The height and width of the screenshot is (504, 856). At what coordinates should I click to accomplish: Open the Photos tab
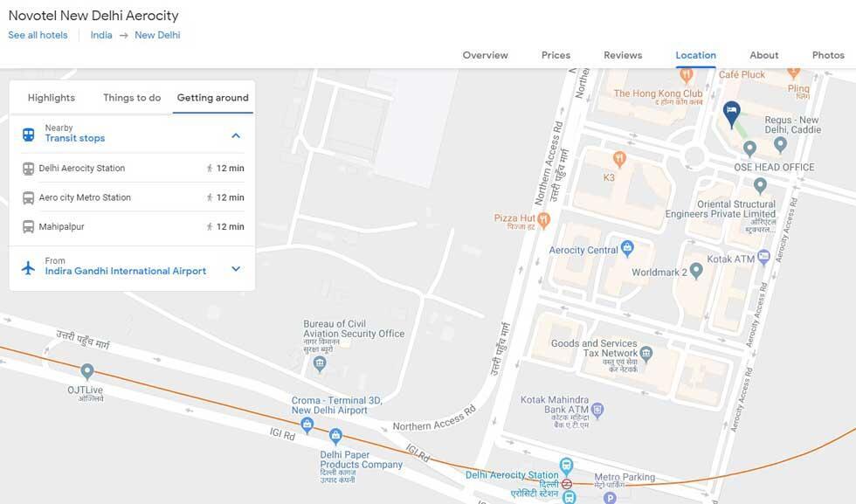(x=828, y=55)
